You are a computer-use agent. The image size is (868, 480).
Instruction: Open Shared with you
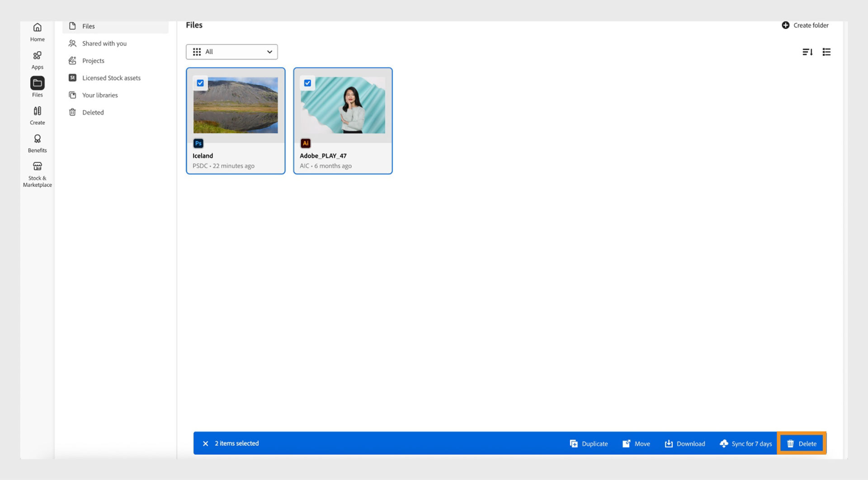(x=104, y=43)
